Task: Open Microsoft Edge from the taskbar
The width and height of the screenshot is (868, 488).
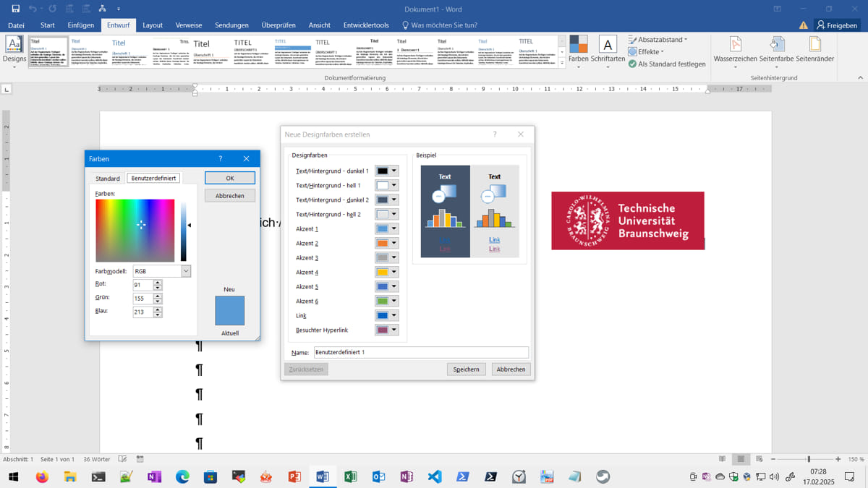Action: [x=182, y=476]
